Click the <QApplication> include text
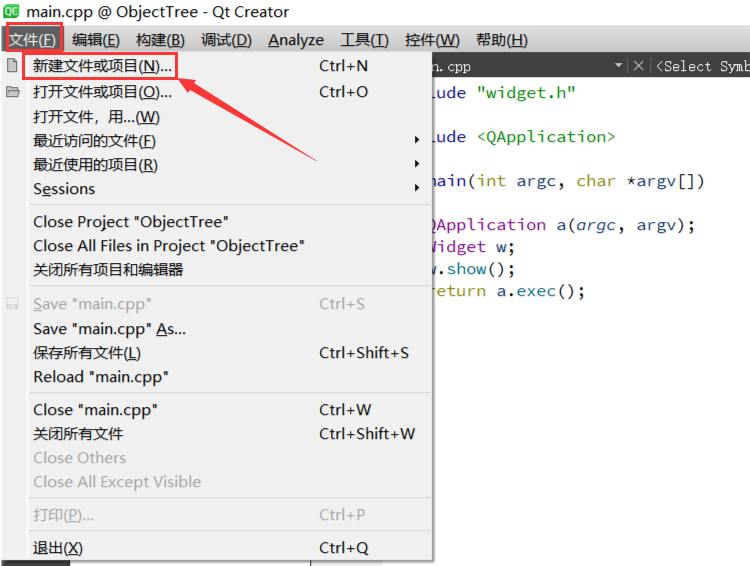 (x=546, y=137)
